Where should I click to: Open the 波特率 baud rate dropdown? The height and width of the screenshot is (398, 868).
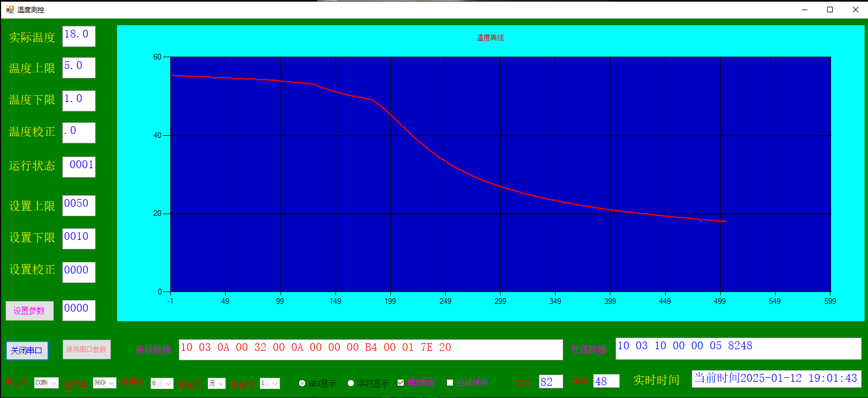pyautogui.click(x=105, y=383)
